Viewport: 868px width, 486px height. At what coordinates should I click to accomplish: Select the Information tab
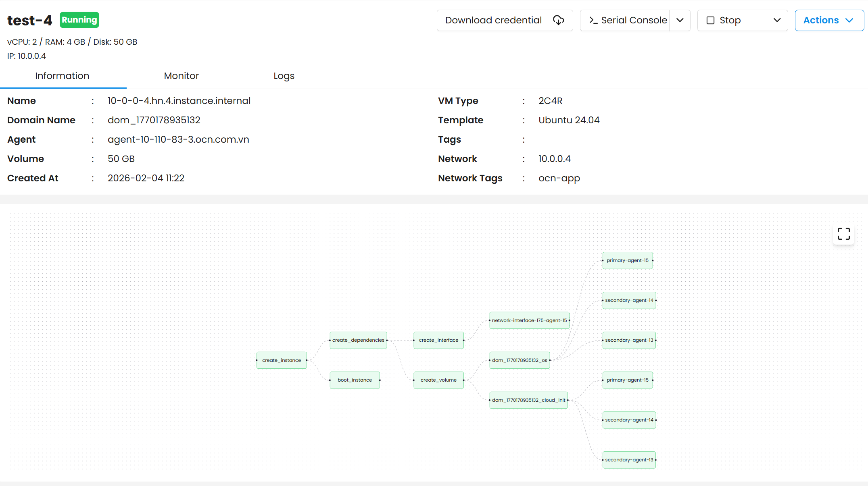pos(62,76)
